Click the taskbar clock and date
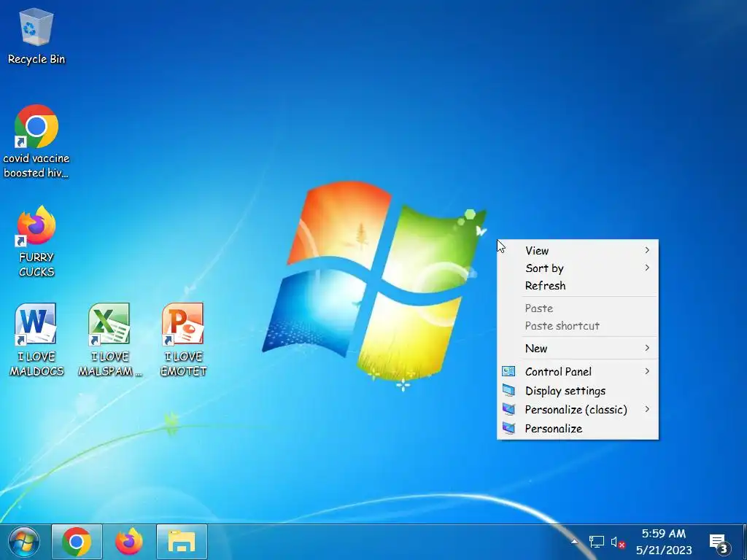This screenshot has width=747, height=560. pos(664,542)
